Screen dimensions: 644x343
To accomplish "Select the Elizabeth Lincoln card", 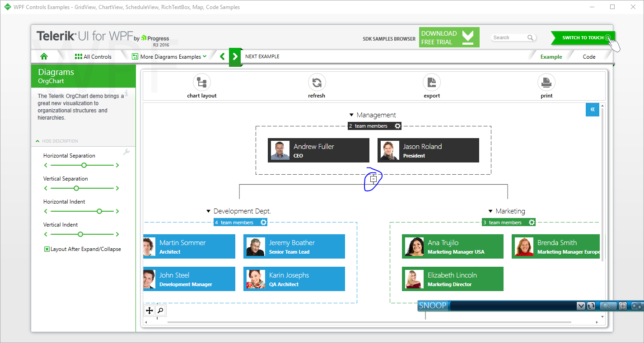I will (453, 279).
